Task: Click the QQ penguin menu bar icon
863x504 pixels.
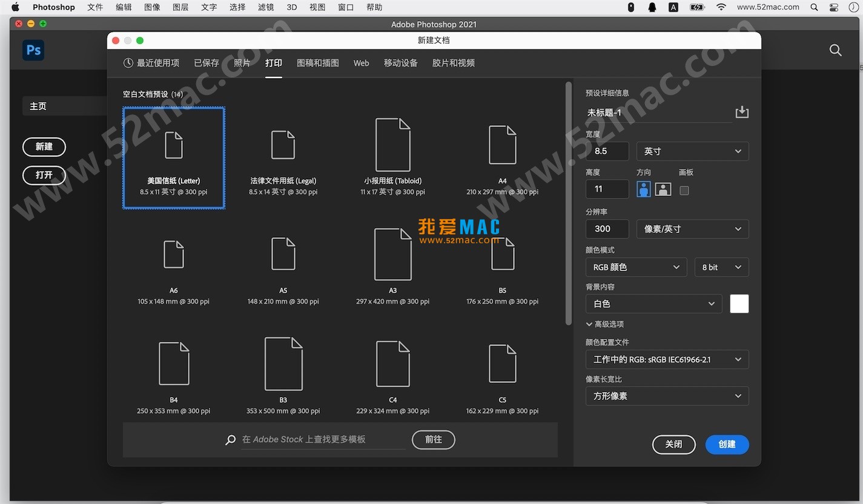Action: tap(652, 7)
